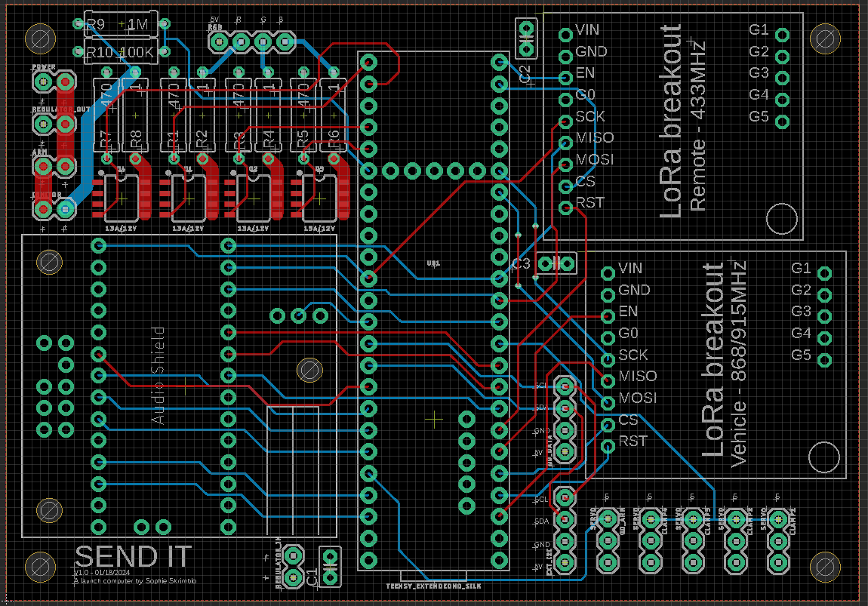Select the R9 resistor label
868x606 pixels.
(x=96, y=24)
